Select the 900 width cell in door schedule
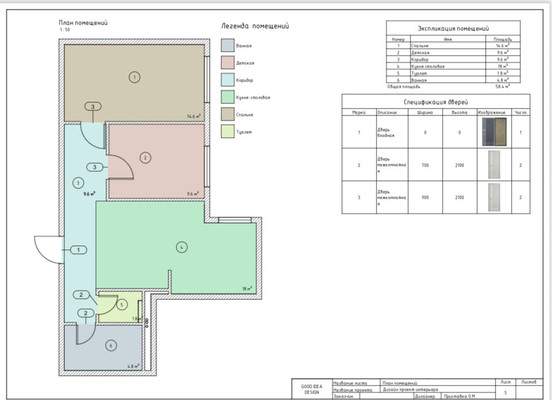 pyautogui.click(x=425, y=198)
